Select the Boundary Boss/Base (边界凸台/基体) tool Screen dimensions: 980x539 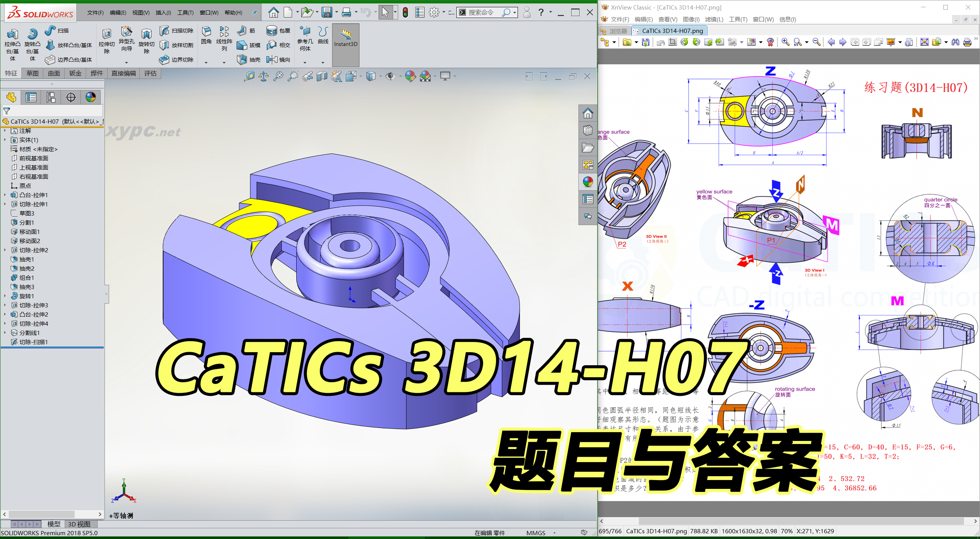click(69, 59)
